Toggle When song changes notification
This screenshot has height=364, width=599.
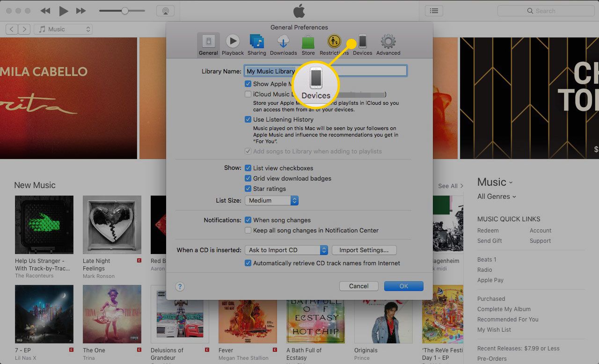[248, 220]
